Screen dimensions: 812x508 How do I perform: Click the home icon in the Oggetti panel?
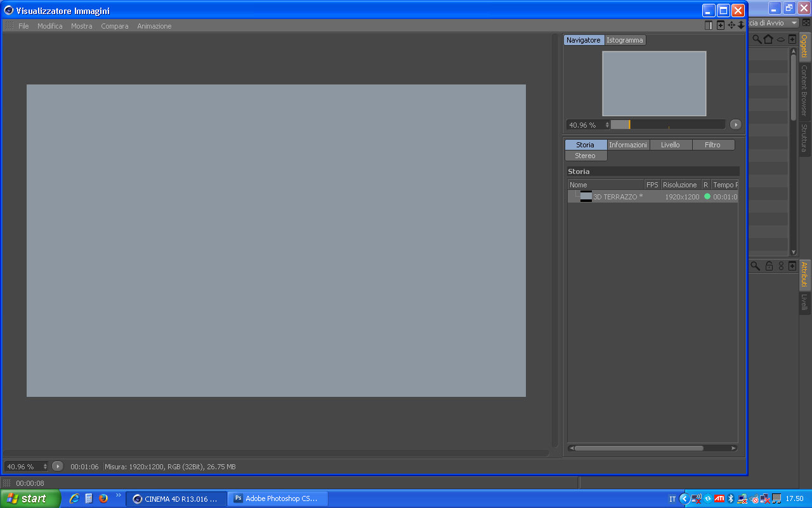[768, 39]
